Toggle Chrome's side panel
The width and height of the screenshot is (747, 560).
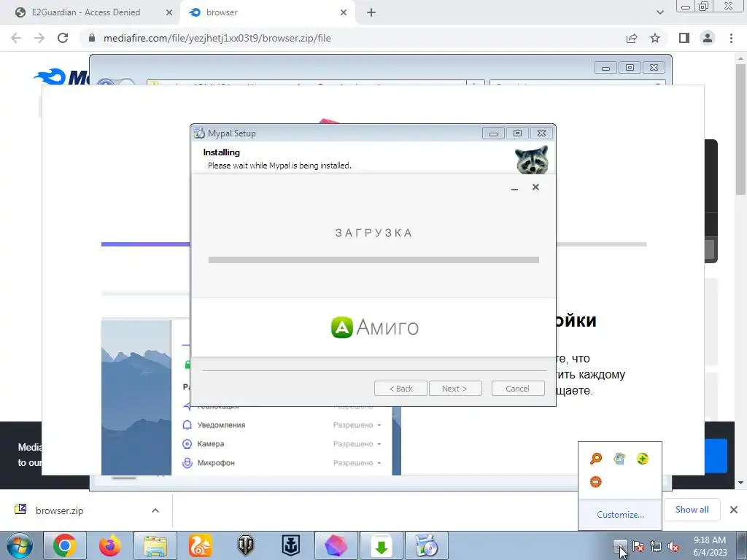(684, 38)
